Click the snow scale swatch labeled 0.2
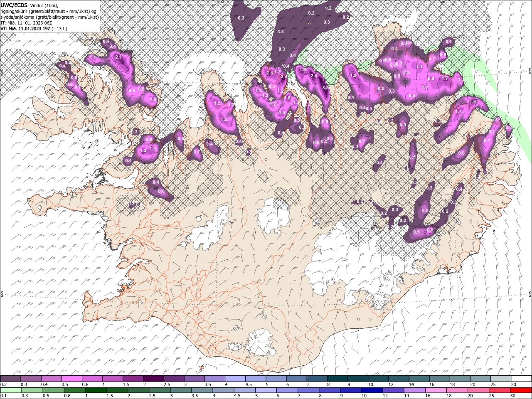The width and height of the screenshot is (532, 399). 10,378
